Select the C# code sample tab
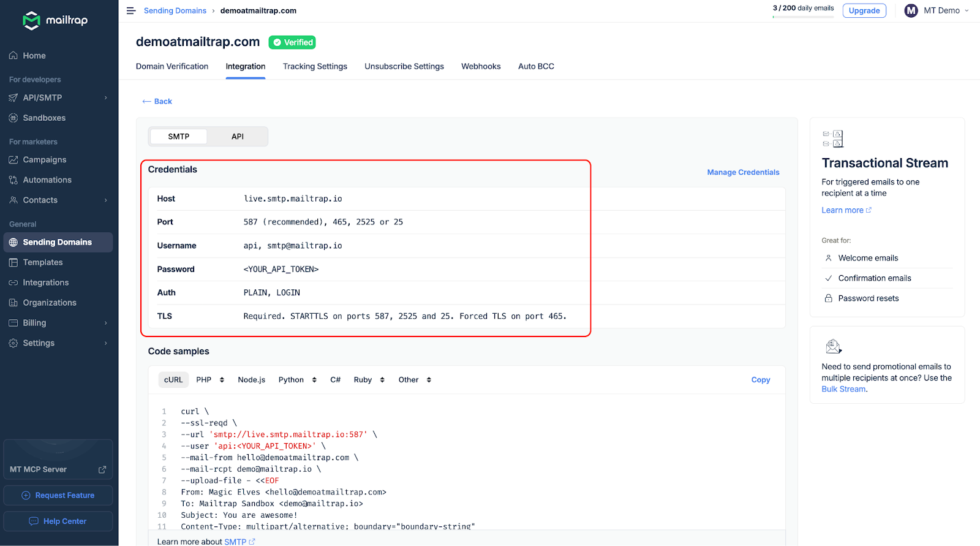 pyautogui.click(x=335, y=380)
